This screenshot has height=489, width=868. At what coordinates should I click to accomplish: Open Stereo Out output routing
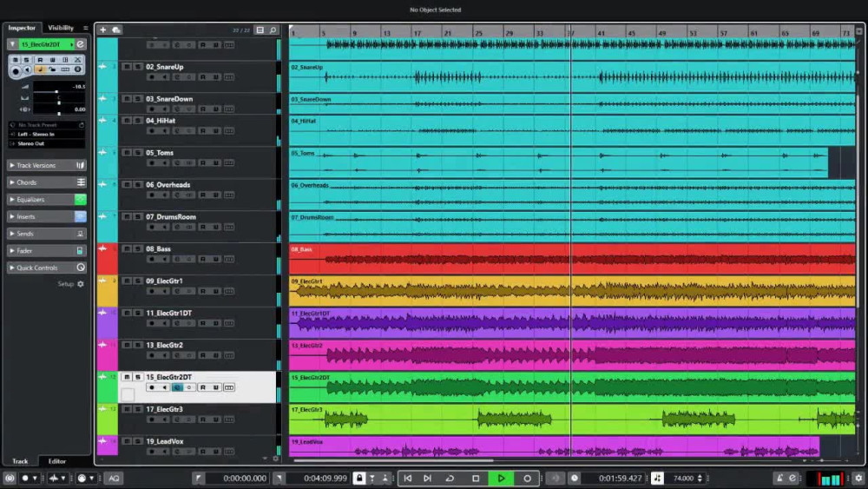coord(47,143)
